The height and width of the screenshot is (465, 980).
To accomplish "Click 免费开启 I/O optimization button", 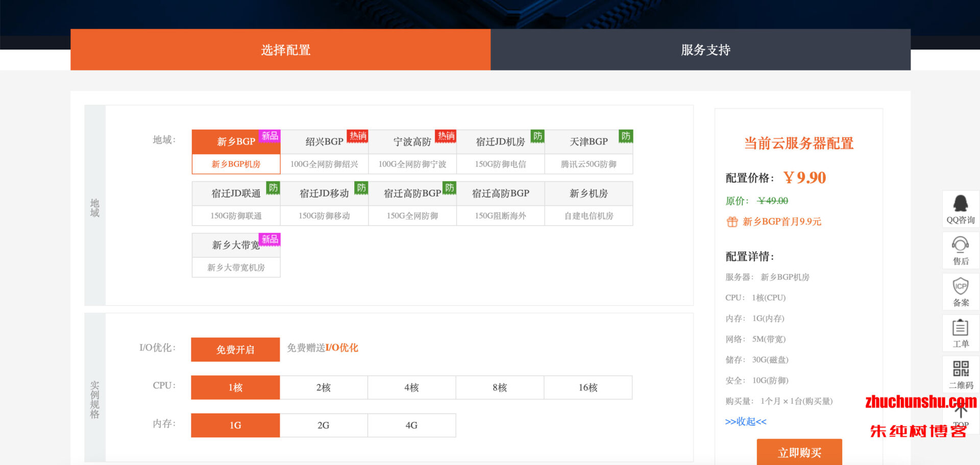I will pos(235,350).
